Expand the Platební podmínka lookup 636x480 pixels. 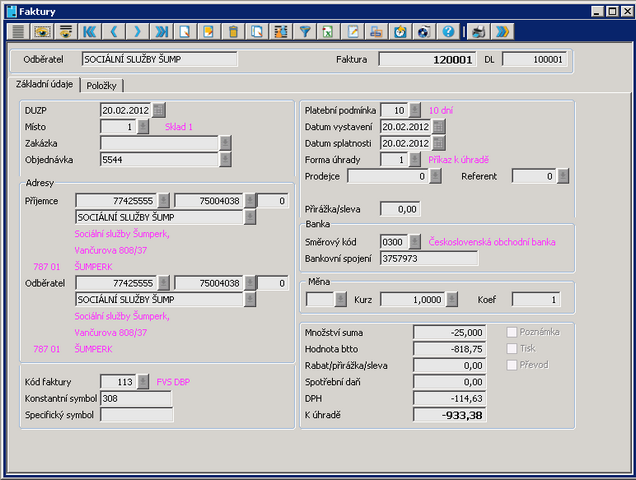[x=415, y=110]
